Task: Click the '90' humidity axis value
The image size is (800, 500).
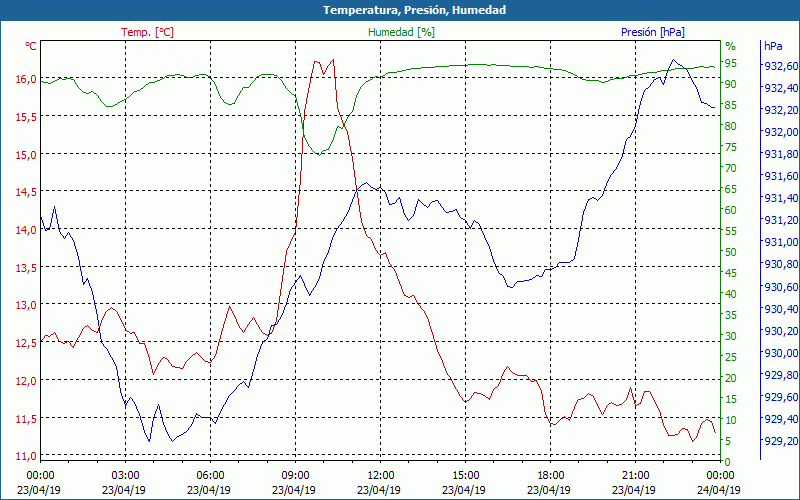Action: tap(731, 84)
